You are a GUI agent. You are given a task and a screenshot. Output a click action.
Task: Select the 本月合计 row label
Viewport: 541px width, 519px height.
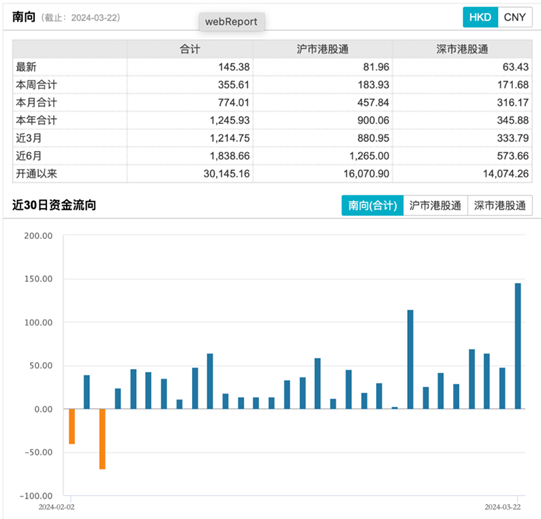(36, 102)
